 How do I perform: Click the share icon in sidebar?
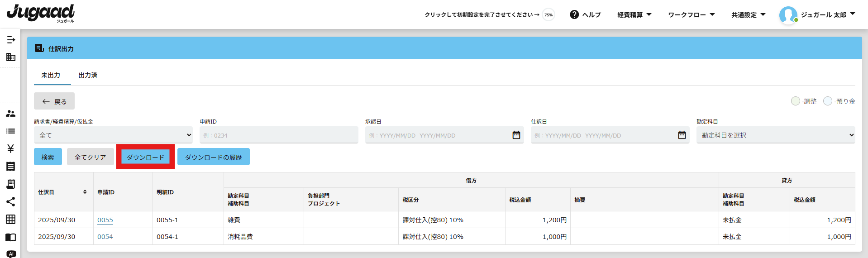(x=11, y=201)
